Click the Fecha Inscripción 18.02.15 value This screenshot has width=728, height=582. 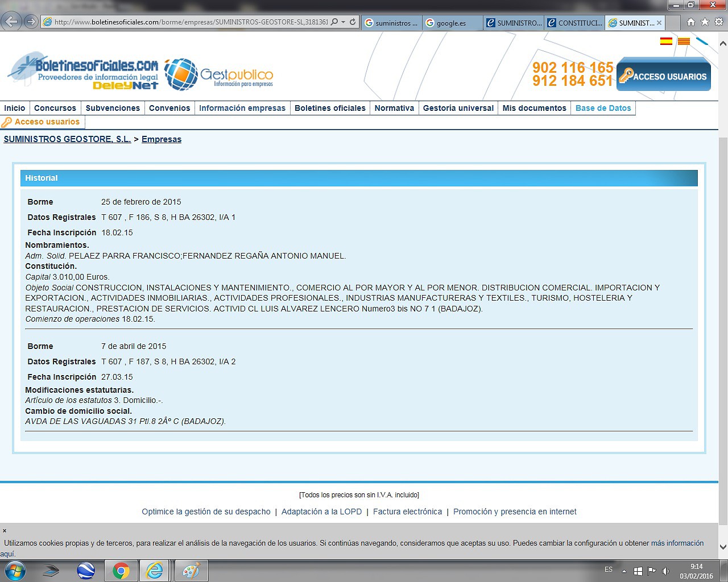117,232
